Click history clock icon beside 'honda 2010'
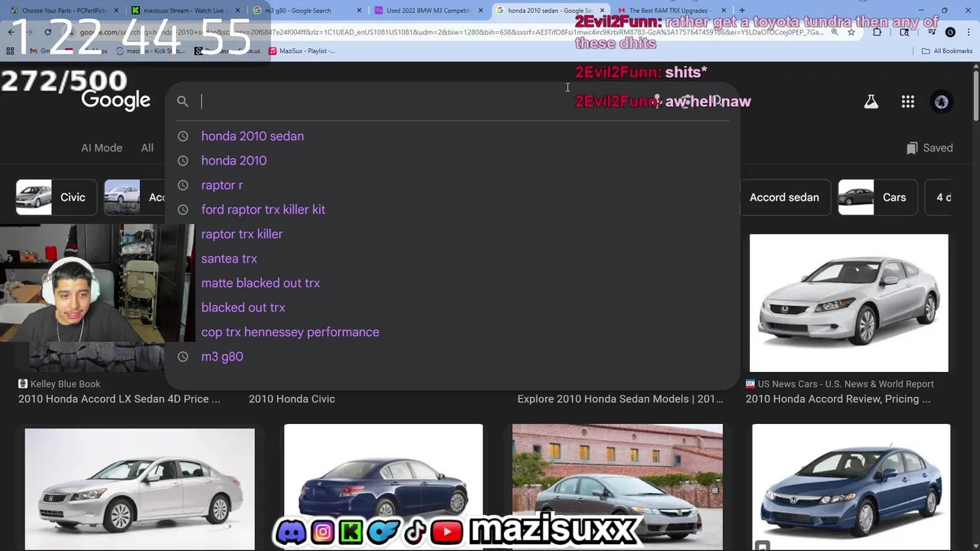This screenshot has width=980, height=551. (183, 161)
